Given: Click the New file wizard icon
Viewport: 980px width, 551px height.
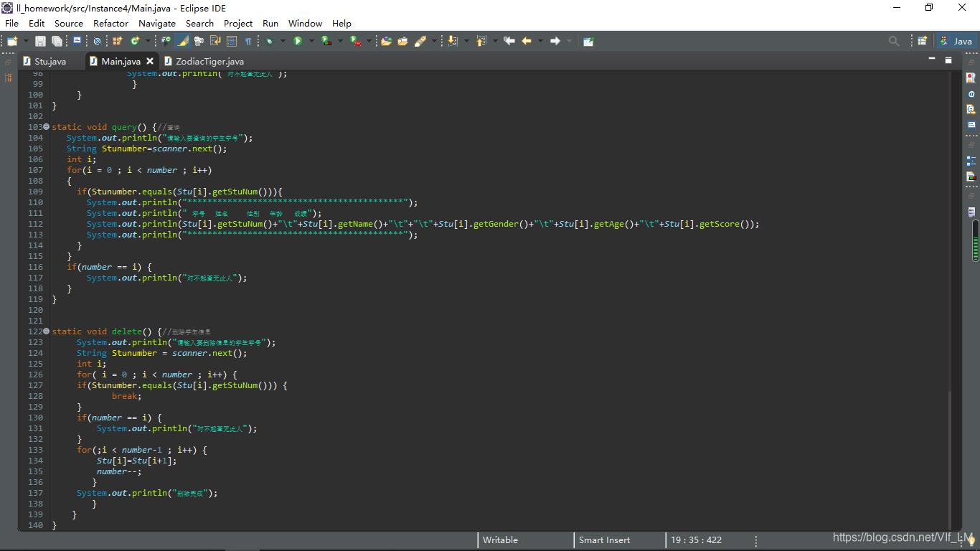Looking at the screenshot, I should tap(11, 41).
